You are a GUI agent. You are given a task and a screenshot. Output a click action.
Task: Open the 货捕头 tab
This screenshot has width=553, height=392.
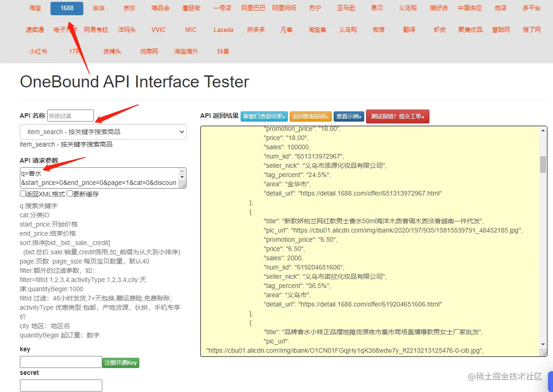(112, 51)
